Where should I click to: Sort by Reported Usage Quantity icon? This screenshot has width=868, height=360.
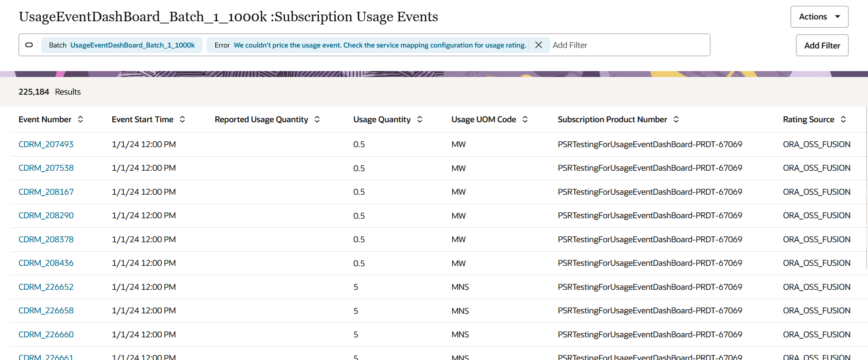[x=317, y=119]
